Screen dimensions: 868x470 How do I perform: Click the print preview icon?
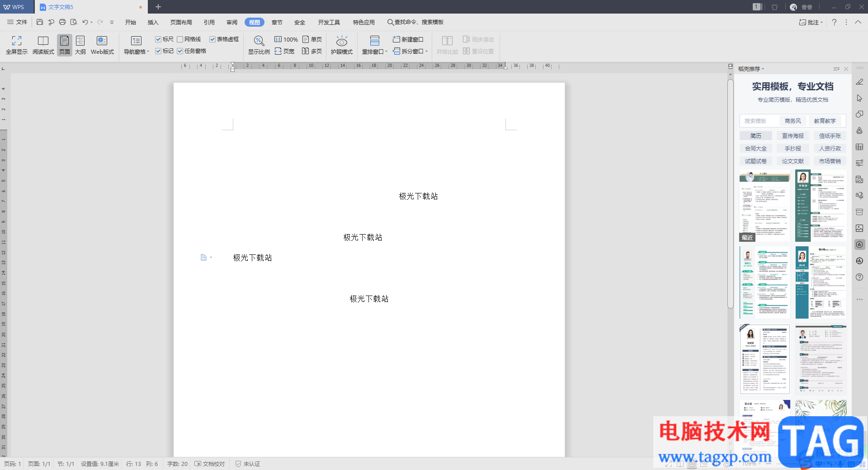click(x=74, y=22)
